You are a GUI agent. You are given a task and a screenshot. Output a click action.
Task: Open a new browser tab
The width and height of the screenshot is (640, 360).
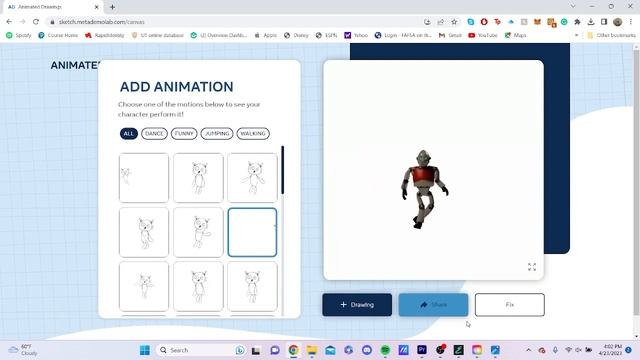tap(112, 7)
